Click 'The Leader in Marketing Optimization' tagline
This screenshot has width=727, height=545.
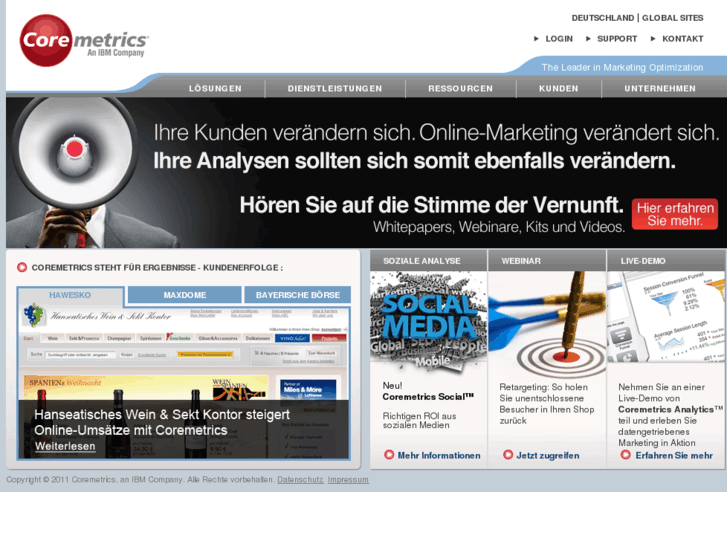point(622,68)
